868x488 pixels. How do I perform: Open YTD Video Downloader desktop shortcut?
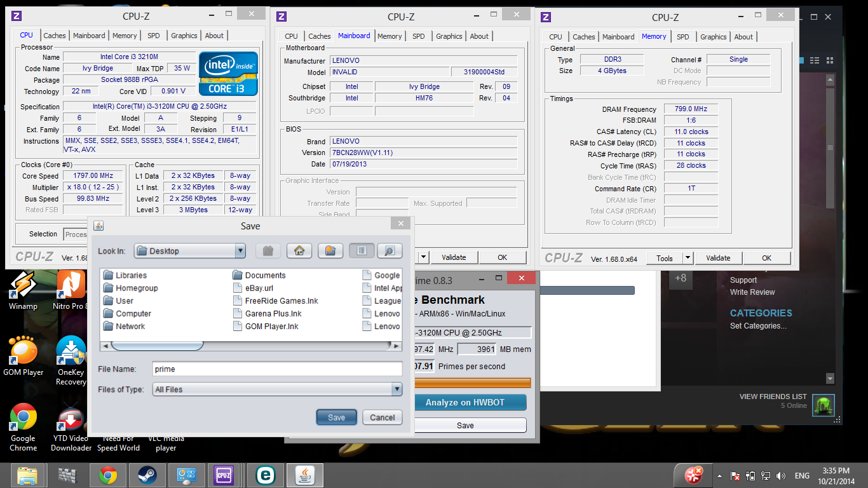pyautogui.click(x=71, y=427)
